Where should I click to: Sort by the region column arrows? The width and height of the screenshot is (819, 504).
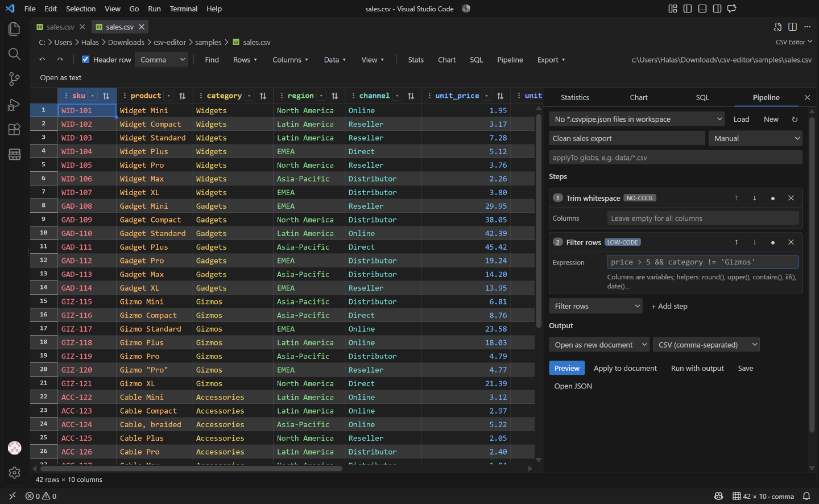click(334, 96)
